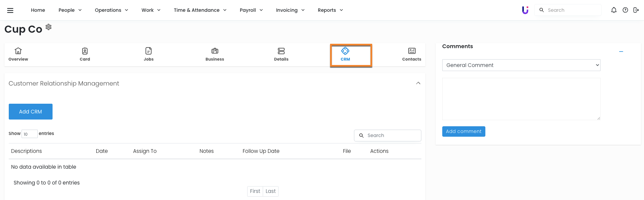
Task: Minimize the Comments panel
Action: [621, 52]
